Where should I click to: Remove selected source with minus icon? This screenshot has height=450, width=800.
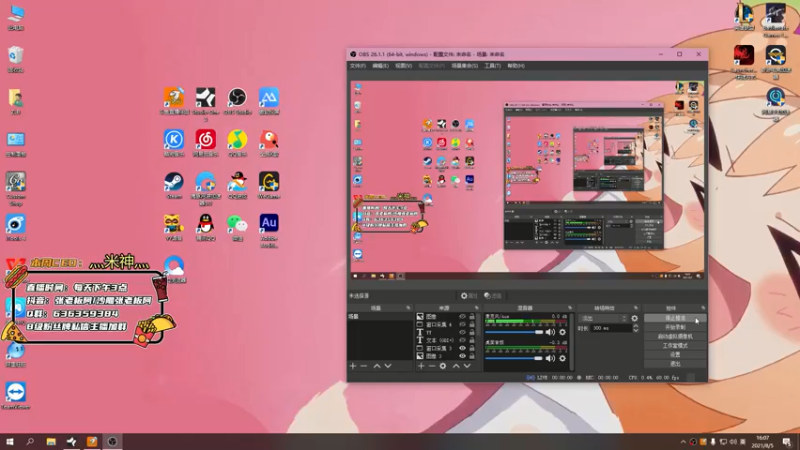[432, 366]
